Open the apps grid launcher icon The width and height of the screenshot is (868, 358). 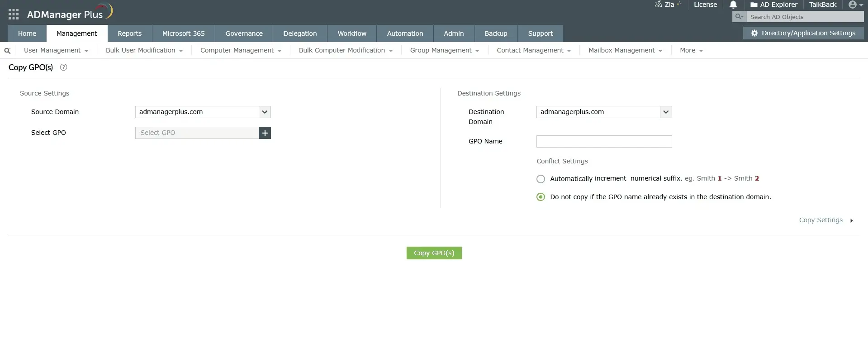pyautogui.click(x=14, y=14)
